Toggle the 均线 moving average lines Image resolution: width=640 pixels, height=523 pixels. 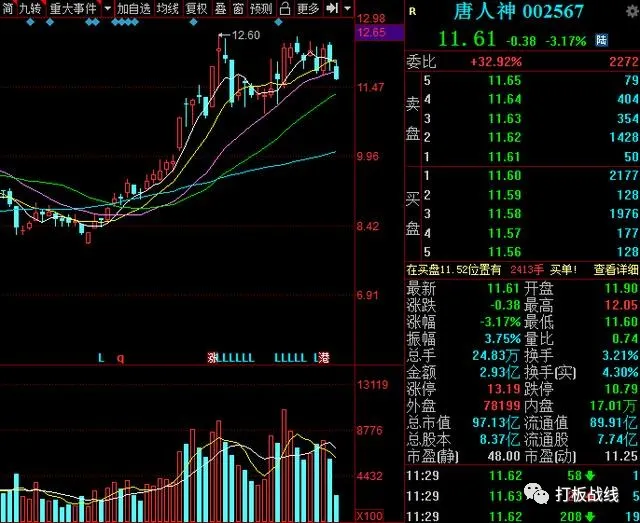pyautogui.click(x=168, y=8)
